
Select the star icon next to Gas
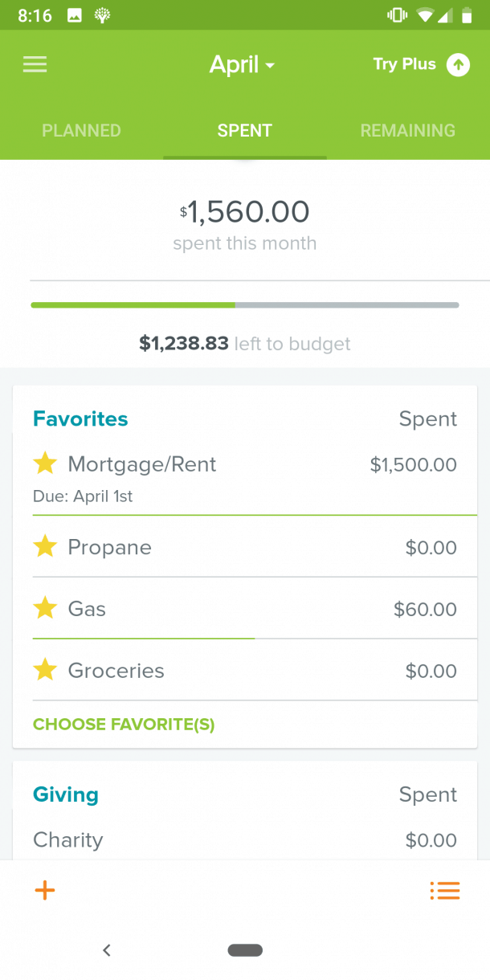(45, 608)
